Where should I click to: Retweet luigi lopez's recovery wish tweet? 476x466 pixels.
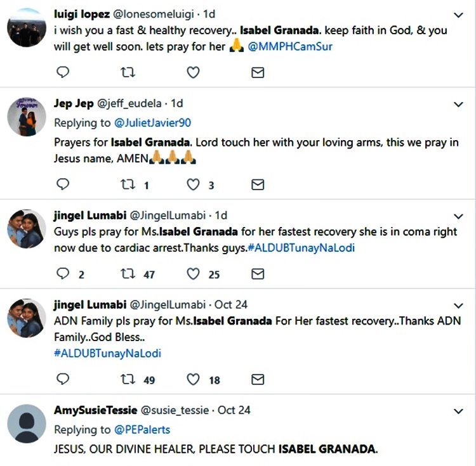[128, 73]
